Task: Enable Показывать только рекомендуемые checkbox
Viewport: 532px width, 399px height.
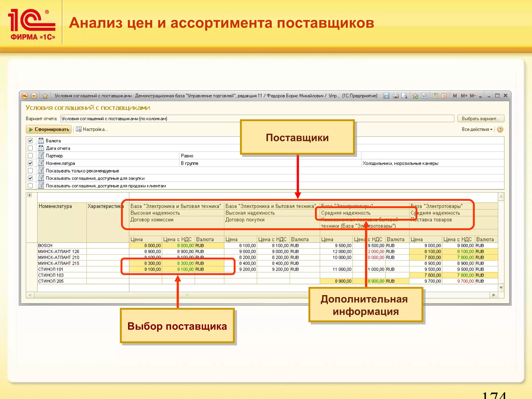Action: pos(30,171)
